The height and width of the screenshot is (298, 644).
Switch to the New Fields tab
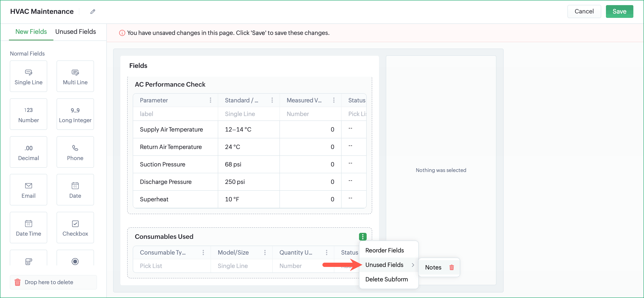[31, 32]
